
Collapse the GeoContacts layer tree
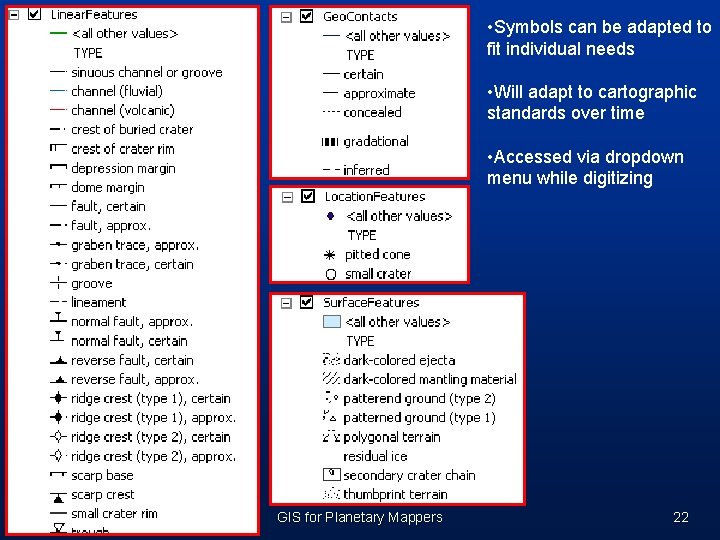pos(286,17)
